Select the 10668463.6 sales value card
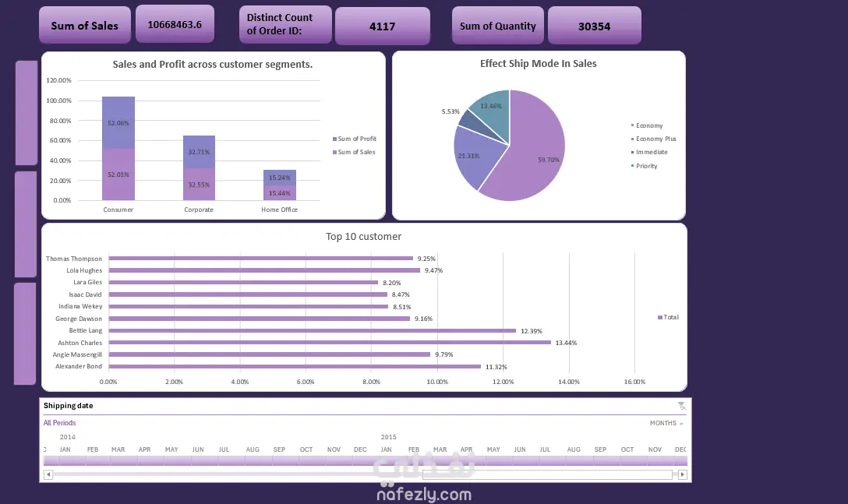This screenshot has height=504, width=848. pyautogui.click(x=175, y=24)
